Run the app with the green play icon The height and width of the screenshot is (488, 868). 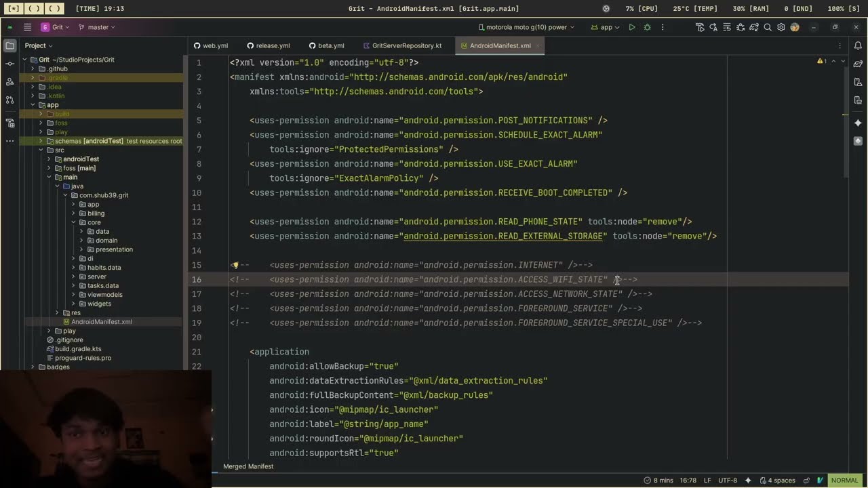(x=632, y=27)
